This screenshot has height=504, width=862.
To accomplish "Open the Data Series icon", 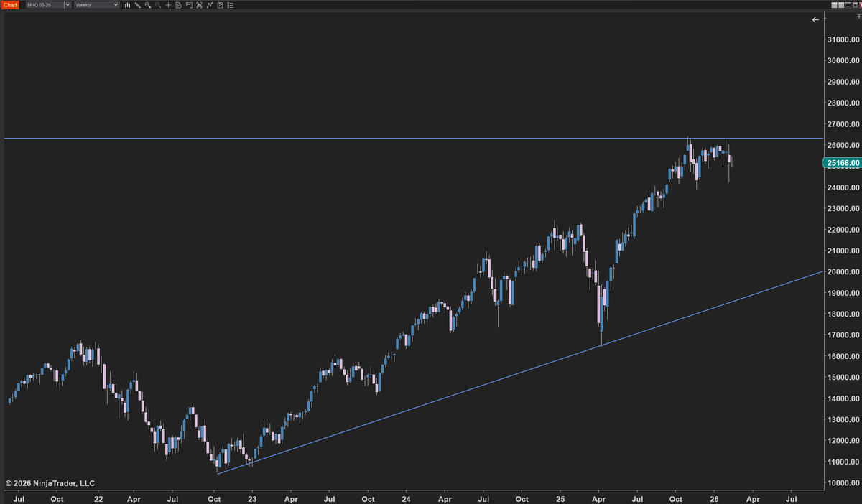I will [x=199, y=5].
